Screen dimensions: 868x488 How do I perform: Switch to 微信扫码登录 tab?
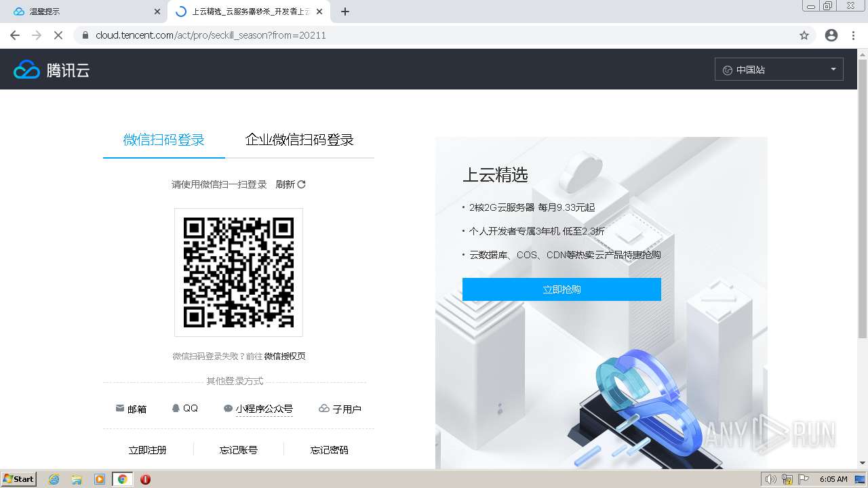[x=164, y=140]
